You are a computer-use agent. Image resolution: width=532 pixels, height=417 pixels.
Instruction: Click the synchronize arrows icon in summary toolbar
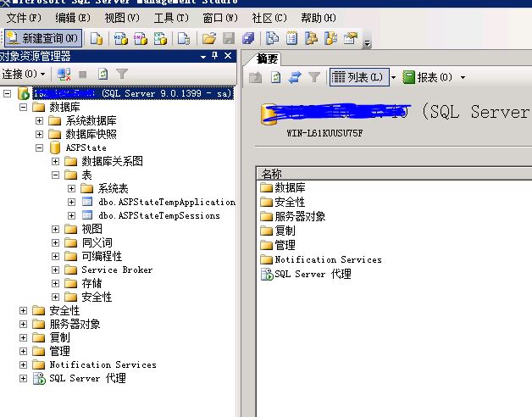(x=295, y=77)
